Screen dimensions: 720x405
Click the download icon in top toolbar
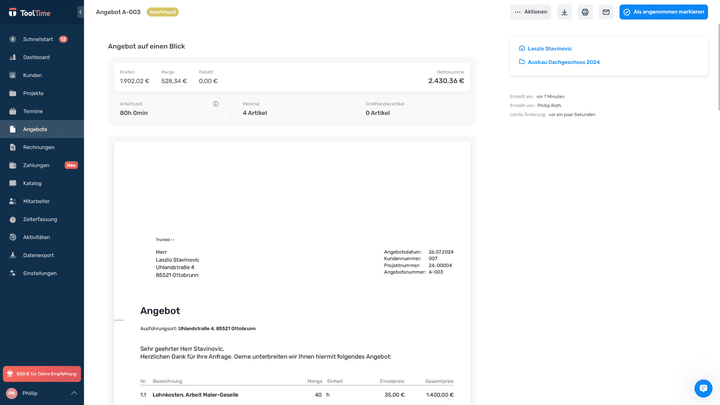[565, 12]
